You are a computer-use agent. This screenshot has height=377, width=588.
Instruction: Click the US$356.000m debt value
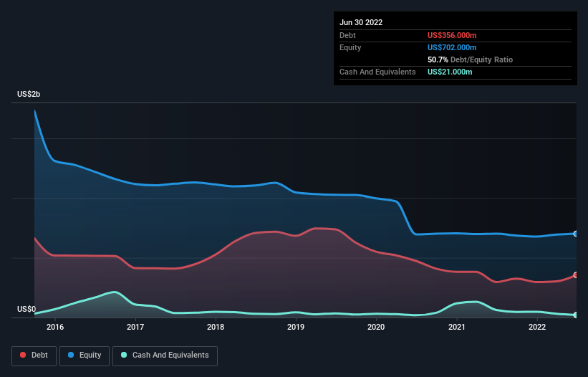(x=452, y=35)
